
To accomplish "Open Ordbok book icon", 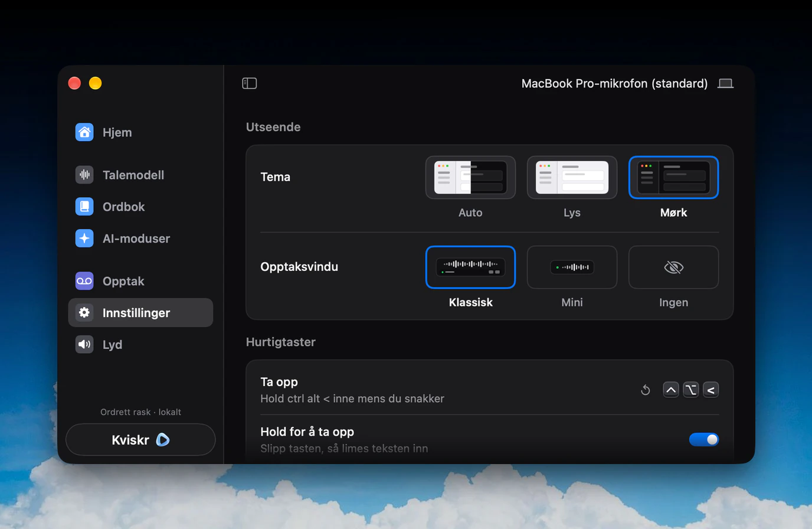I will pos(84,207).
